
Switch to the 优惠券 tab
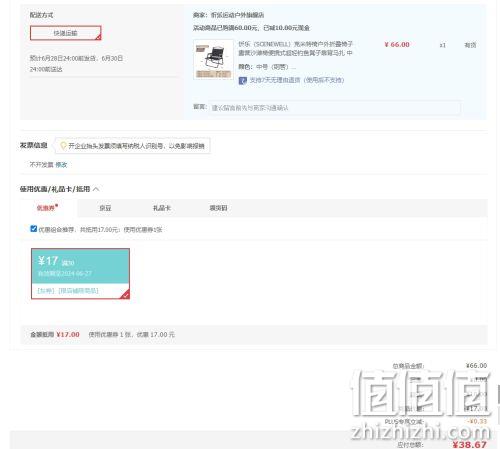[x=48, y=208]
